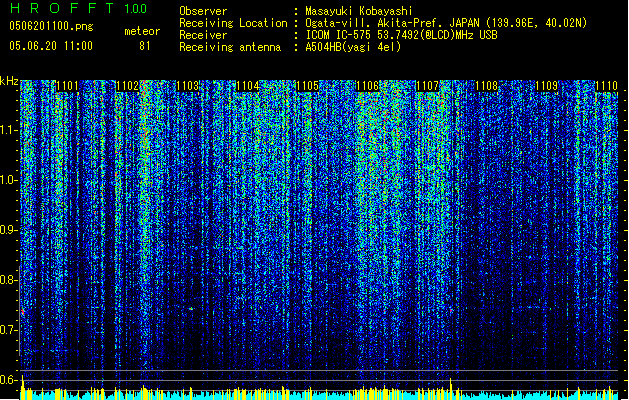The width and height of the screenshot is (629, 400).
Task: Click time marker 1109
Action: pos(547,86)
